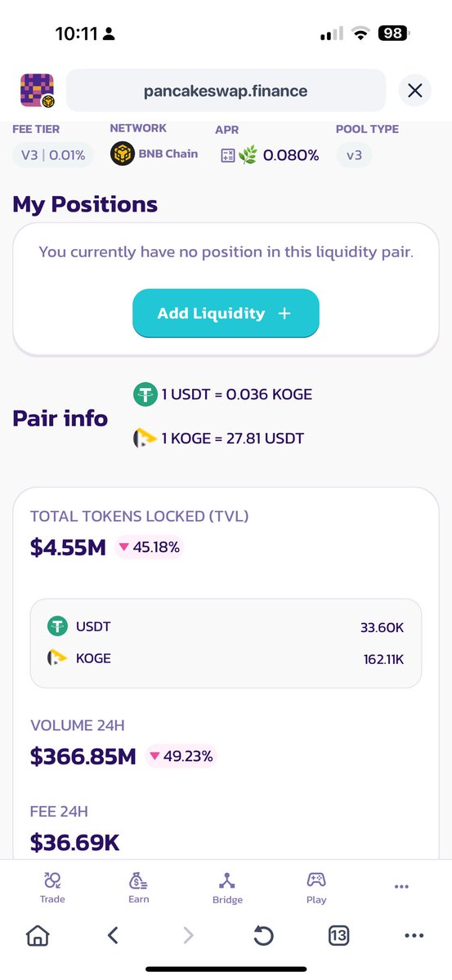452x980 pixels.
Task: Open the Earn tab
Action: pyautogui.click(x=139, y=887)
